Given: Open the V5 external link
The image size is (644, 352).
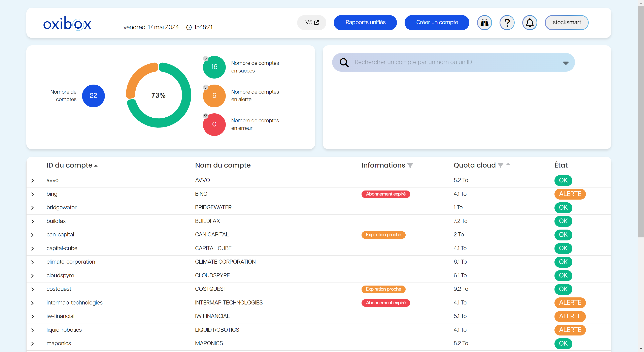Looking at the screenshot, I should pos(311,23).
